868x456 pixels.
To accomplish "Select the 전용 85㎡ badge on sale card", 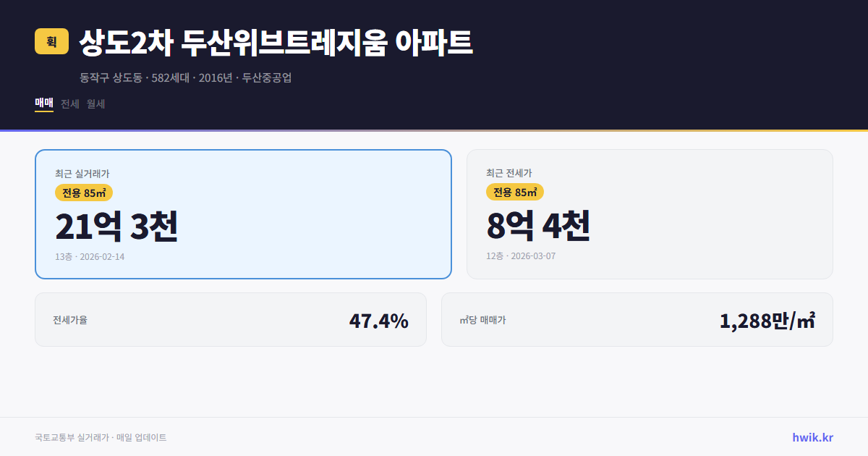I will pos(82,193).
